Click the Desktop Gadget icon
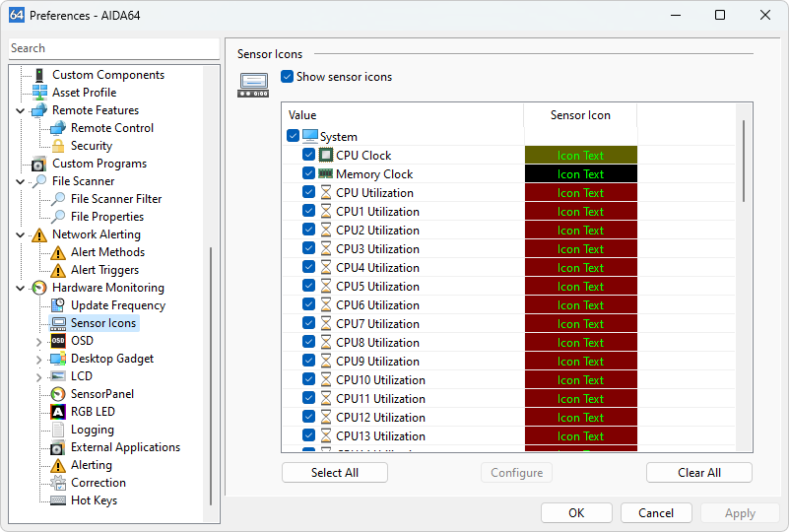Viewport: 789px width, 532px height. (x=58, y=359)
